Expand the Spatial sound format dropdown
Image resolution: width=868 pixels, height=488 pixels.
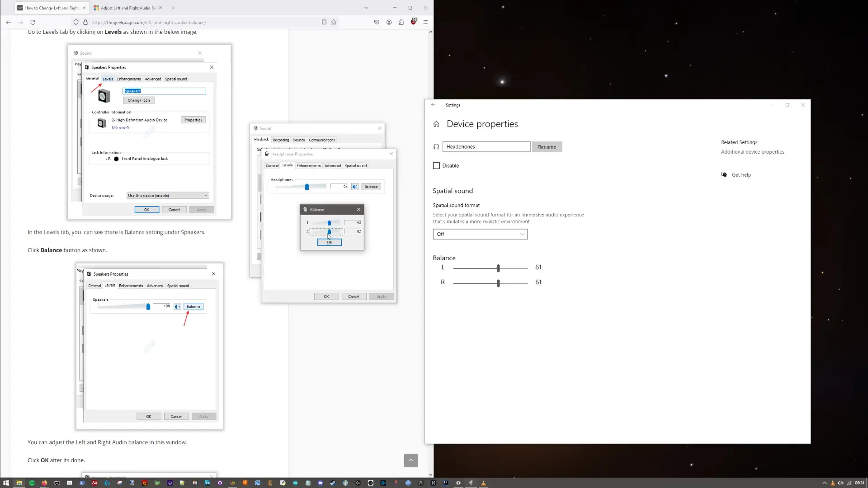480,234
